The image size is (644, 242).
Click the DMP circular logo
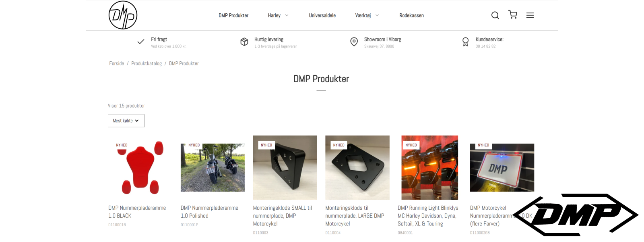tap(123, 15)
